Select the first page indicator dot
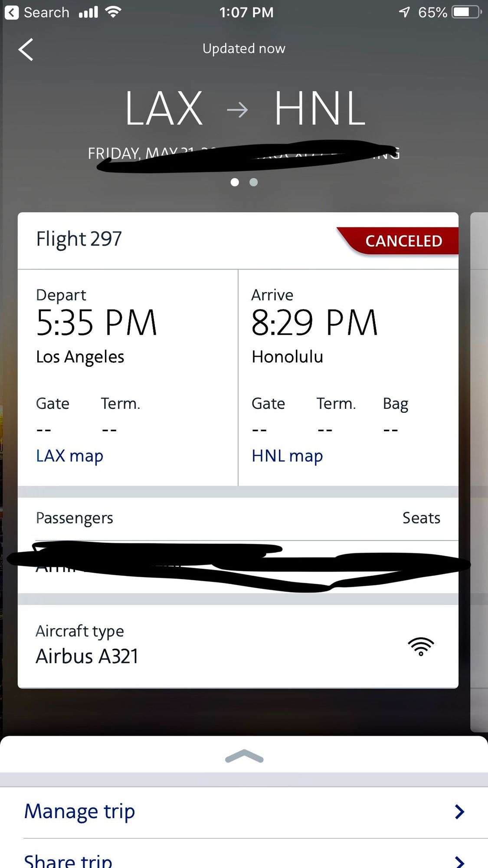488x868 pixels. [235, 182]
